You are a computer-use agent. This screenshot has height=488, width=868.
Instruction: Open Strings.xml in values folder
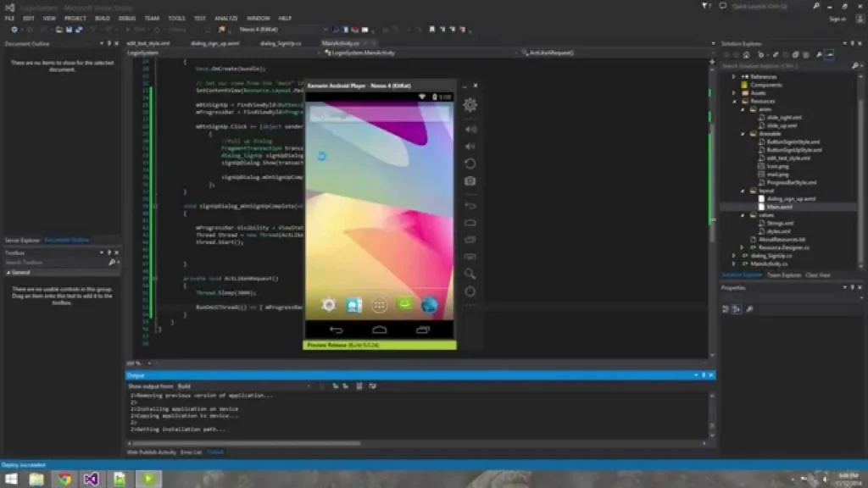779,223
